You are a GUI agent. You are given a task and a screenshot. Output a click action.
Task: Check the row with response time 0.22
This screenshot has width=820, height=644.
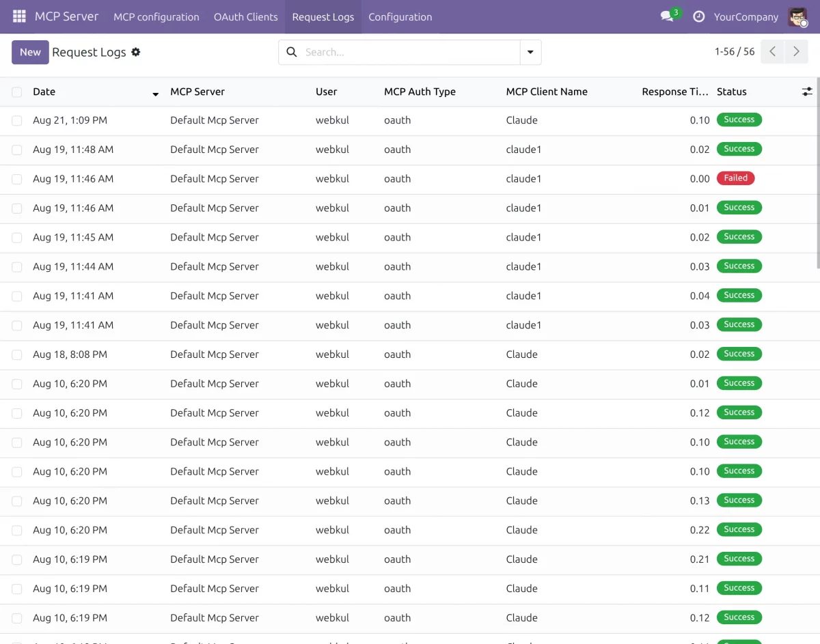(x=17, y=531)
